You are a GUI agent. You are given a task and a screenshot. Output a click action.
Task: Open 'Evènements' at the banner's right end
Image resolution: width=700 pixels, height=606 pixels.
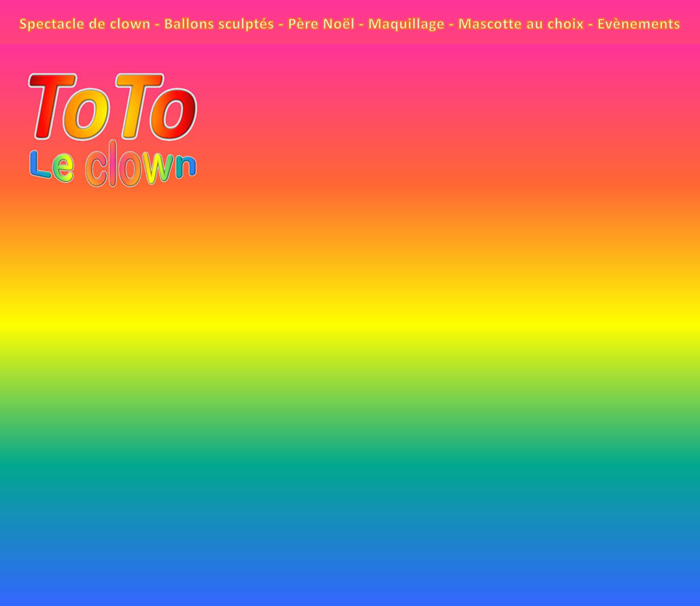pos(638,24)
